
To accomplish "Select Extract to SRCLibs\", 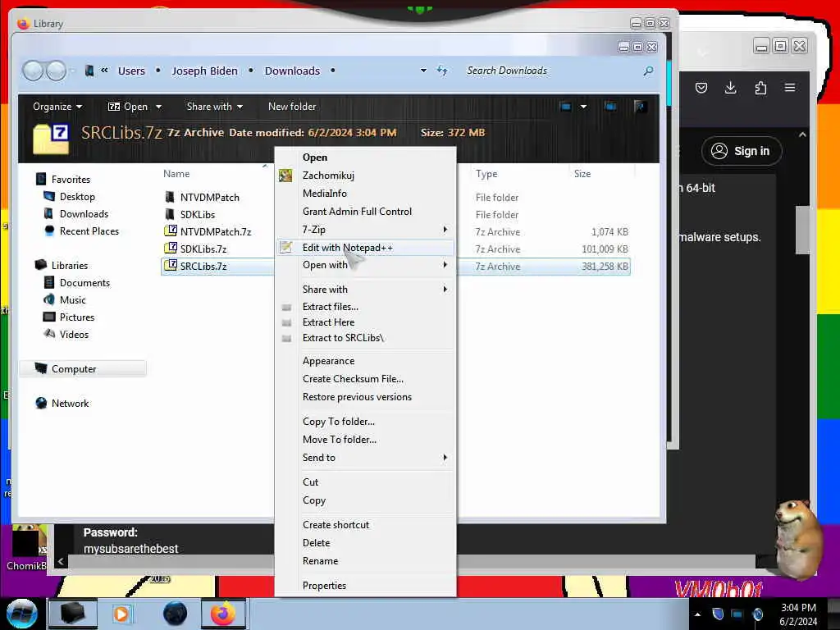I will [344, 338].
